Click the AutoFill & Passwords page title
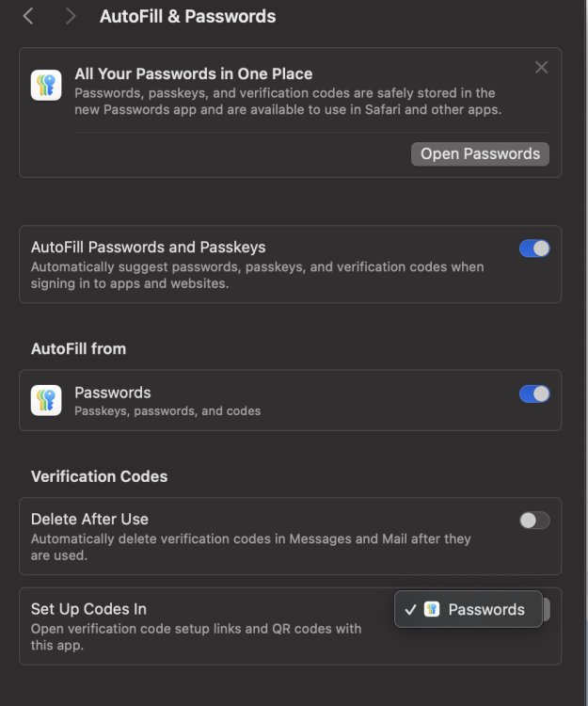Screen dimensions: 588x706 coord(187,16)
